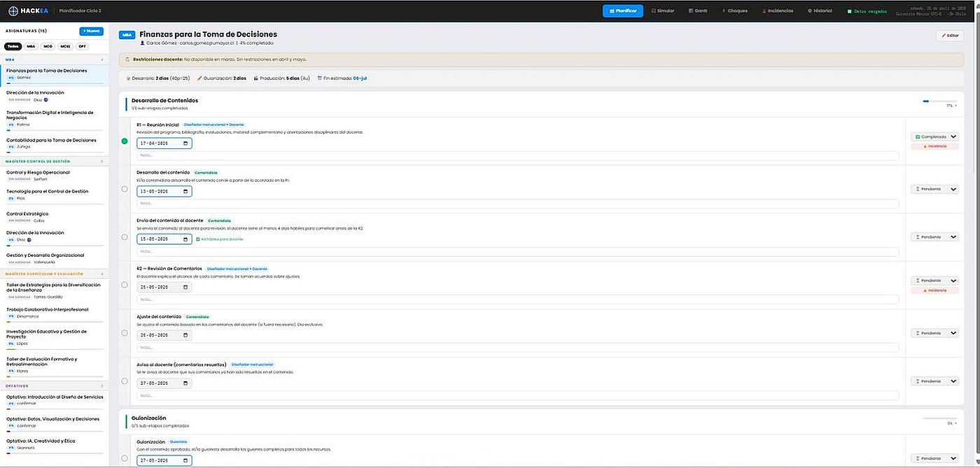980x468 pixels.
Task: Open calendar picker for Aviso al docente date
Action: tap(185, 383)
